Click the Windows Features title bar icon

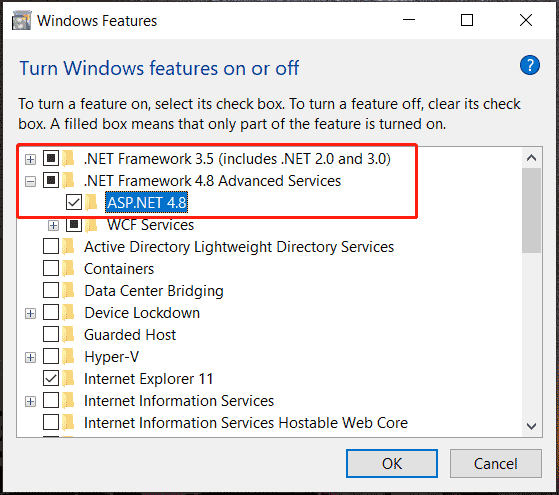coord(22,20)
